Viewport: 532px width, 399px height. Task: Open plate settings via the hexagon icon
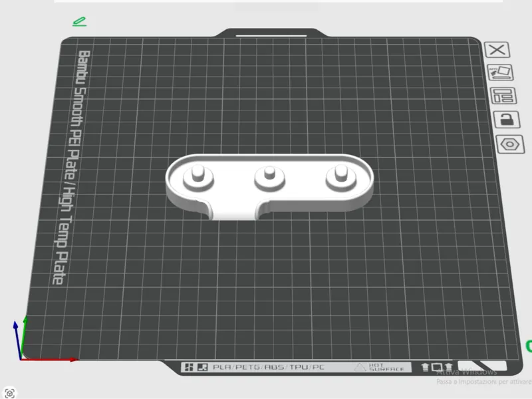pyautogui.click(x=510, y=144)
